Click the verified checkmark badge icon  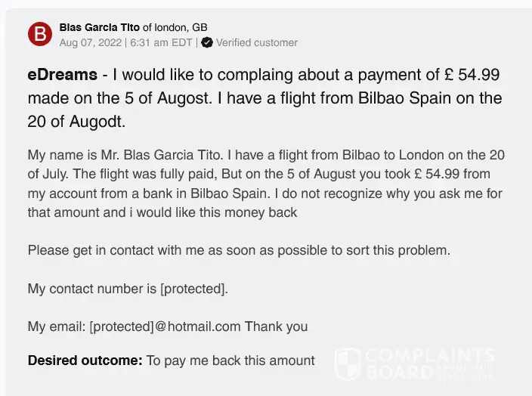(207, 42)
